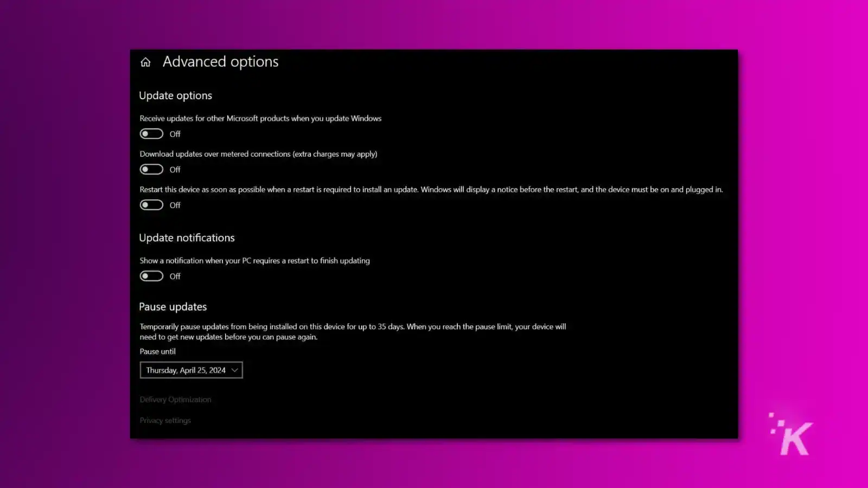Click 'Restart this device as soon as possible' text
868x488 pixels.
pos(431,190)
